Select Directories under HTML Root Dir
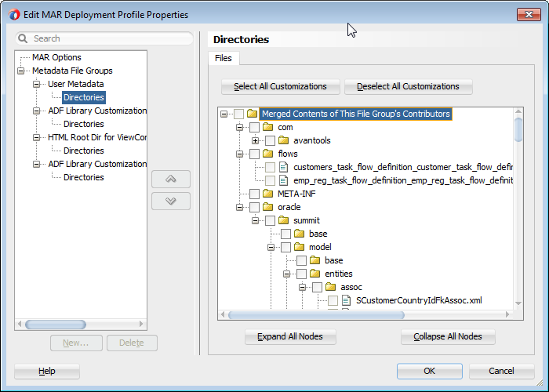The image size is (549, 392). pos(84,151)
